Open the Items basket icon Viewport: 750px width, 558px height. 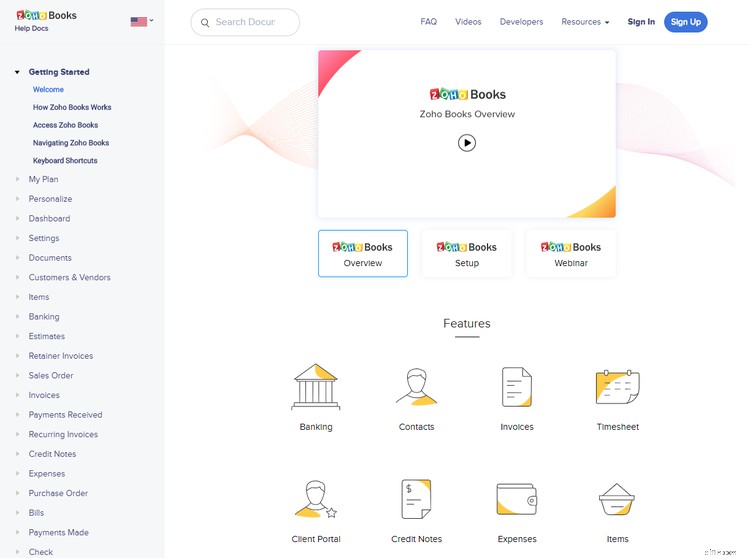(617, 500)
